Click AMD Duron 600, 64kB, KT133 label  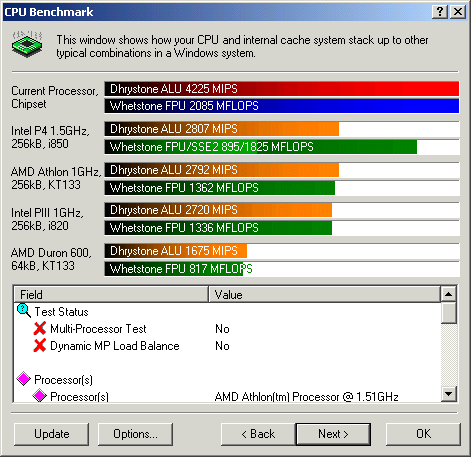(51, 259)
